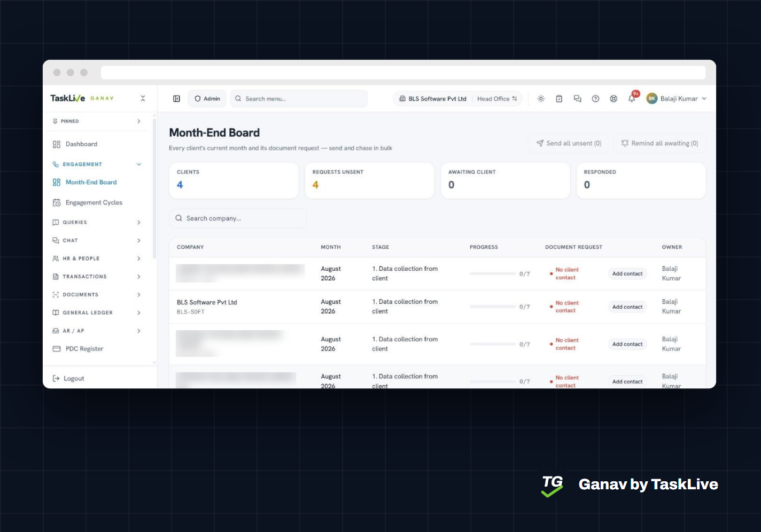Click No client contact in BLS Software row
This screenshot has width=761, height=532.
click(x=566, y=307)
